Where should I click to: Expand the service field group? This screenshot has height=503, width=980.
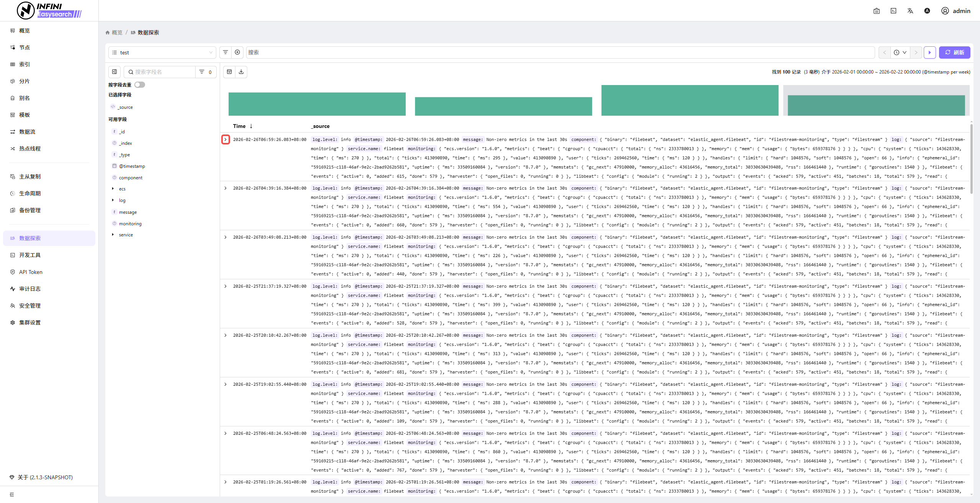(x=113, y=234)
